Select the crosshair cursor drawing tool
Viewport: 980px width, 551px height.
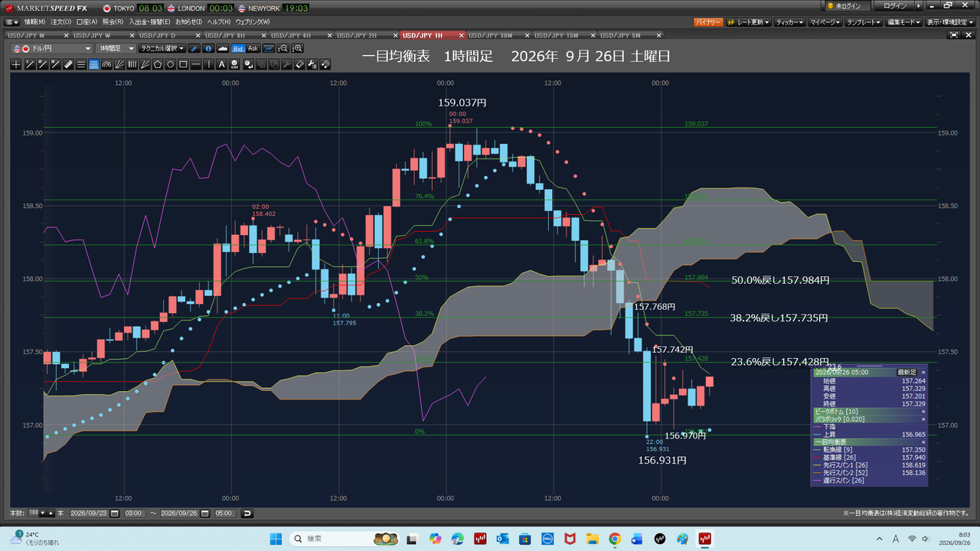pyautogui.click(x=16, y=65)
